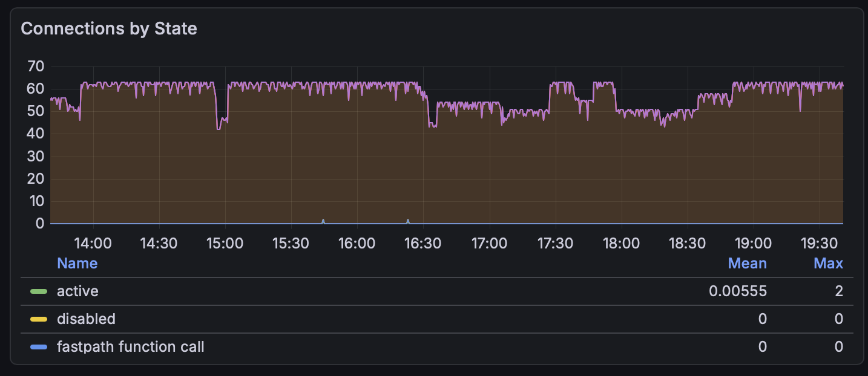Click the 70 label on the y-axis

pyautogui.click(x=36, y=66)
